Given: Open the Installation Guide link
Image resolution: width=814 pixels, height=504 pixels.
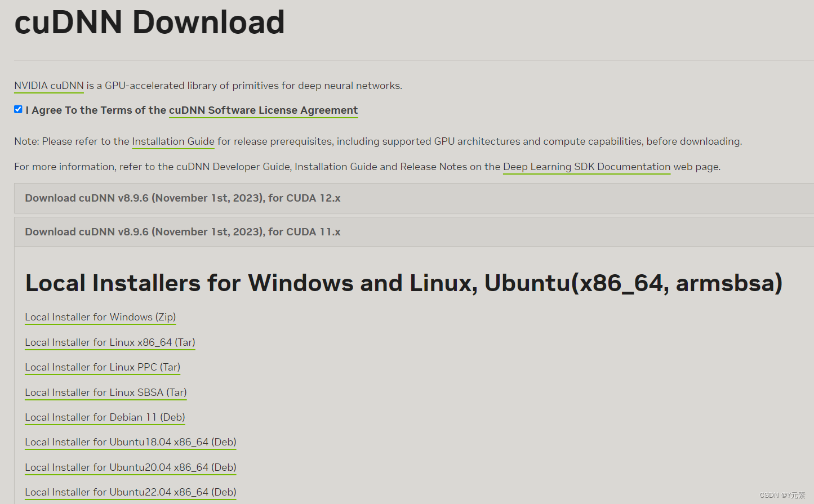Looking at the screenshot, I should coord(173,141).
